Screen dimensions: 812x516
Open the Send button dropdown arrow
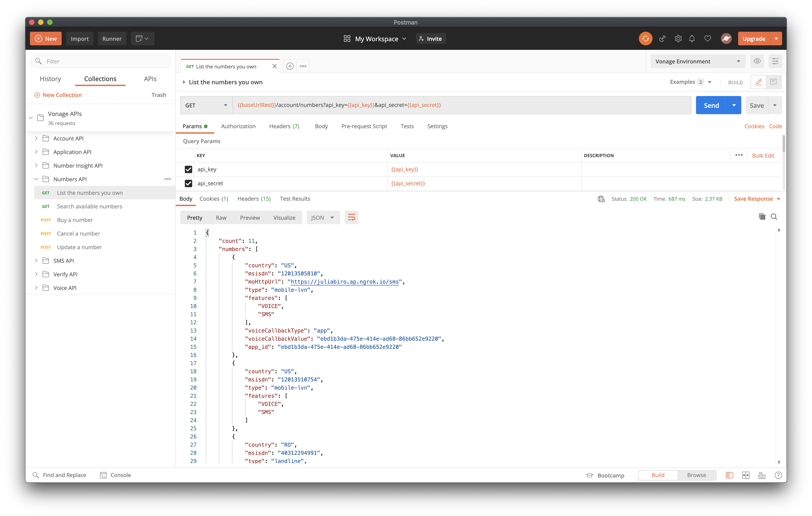coord(734,105)
